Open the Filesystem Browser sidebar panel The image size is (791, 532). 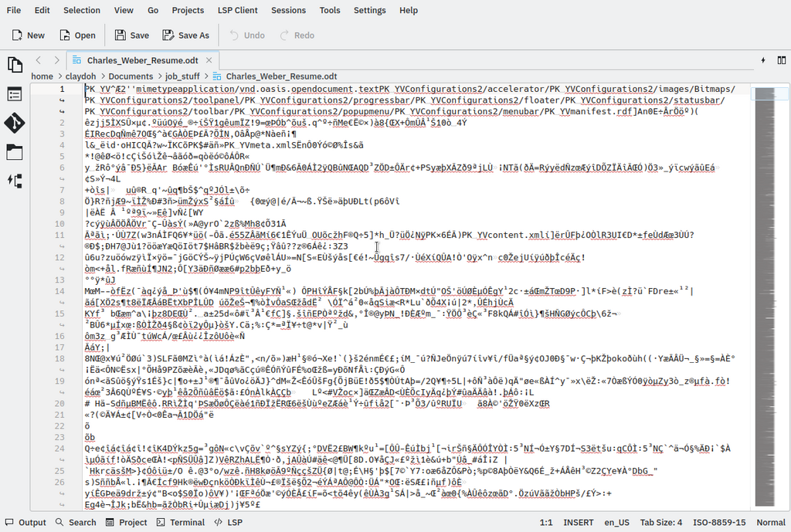point(15,151)
